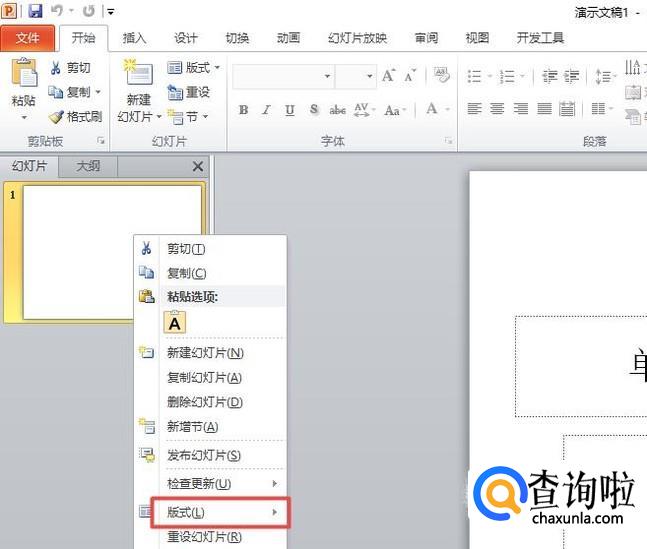Open the 字体 dialog launcher
This screenshot has height=549, width=647.
point(449,141)
